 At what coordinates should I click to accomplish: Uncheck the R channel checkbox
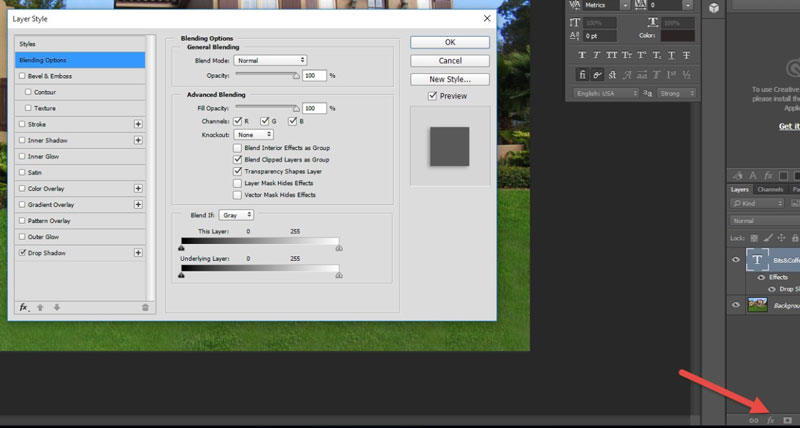237,121
